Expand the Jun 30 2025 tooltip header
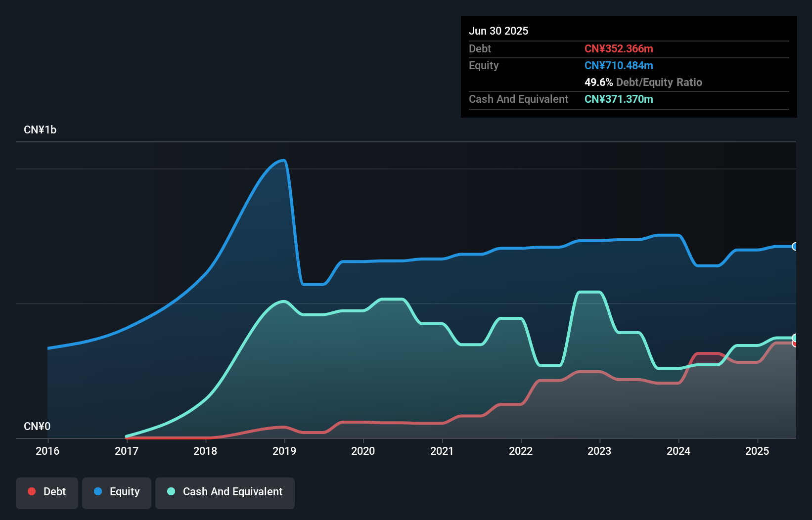 pyautogui.click(x=498, y=31)
